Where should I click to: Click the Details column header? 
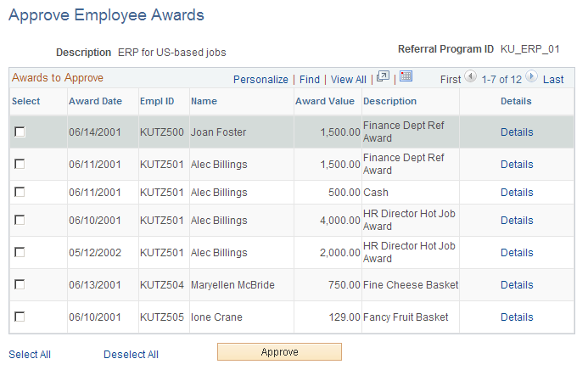(516, 101)
